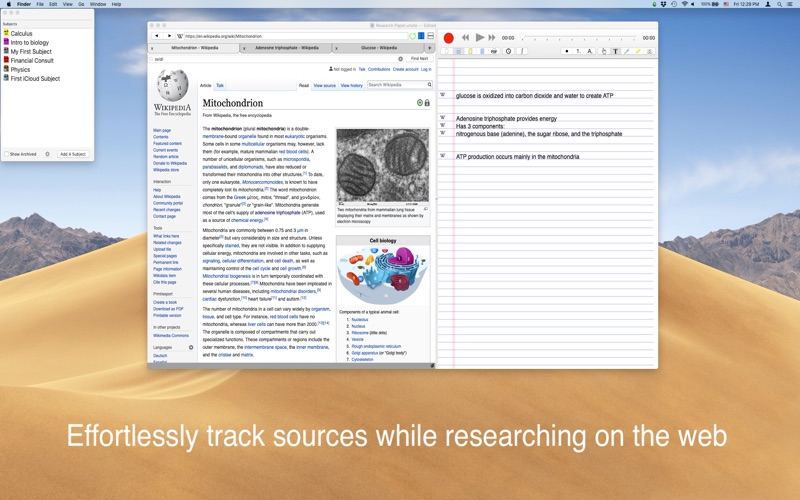This screenshot has width=800, height=500.
Task: Toggle the blue side-by-side split view icon
Action: point(421,36)
